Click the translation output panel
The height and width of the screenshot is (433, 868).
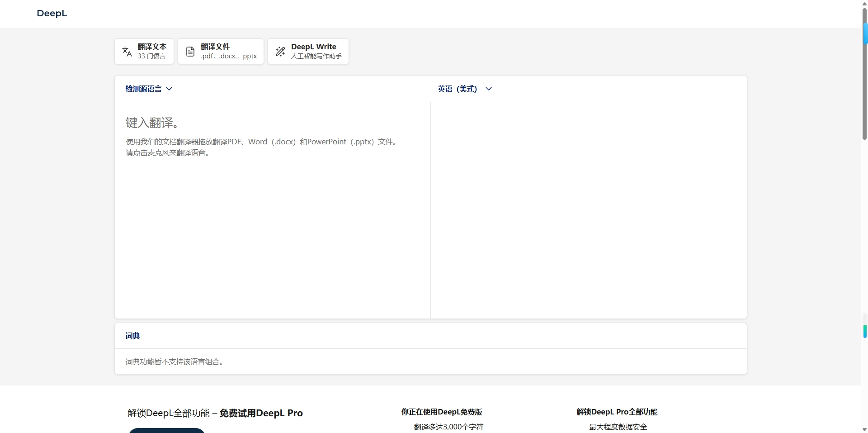pyautogui.click(x=589, y=210)
